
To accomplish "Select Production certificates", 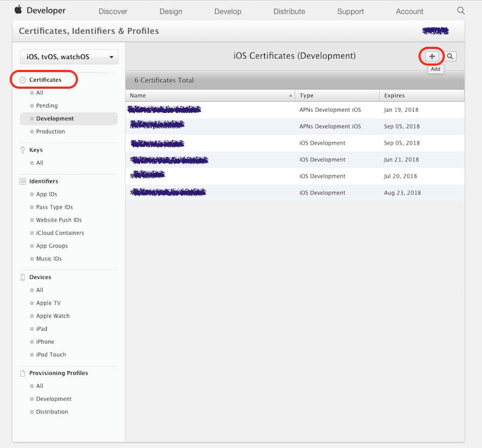I will (51, 132).
